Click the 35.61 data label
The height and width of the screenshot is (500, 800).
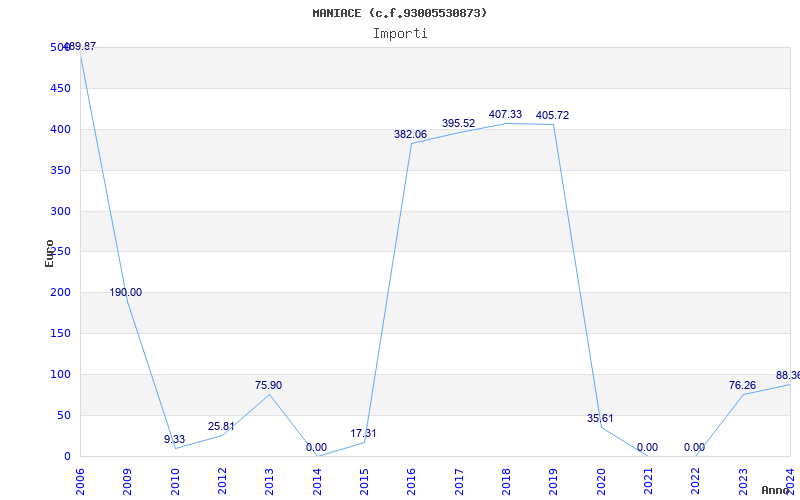(x=600, y=418)
